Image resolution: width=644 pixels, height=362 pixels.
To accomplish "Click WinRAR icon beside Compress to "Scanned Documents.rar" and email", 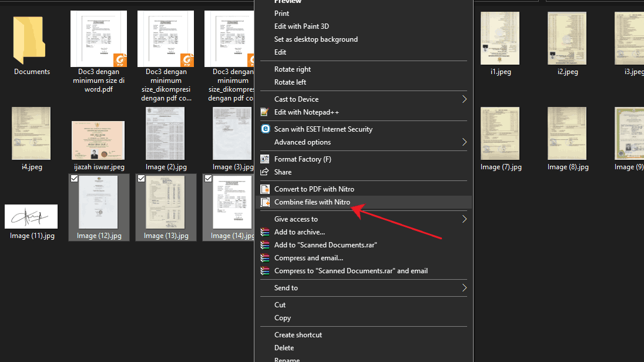I will pos(265,271).
